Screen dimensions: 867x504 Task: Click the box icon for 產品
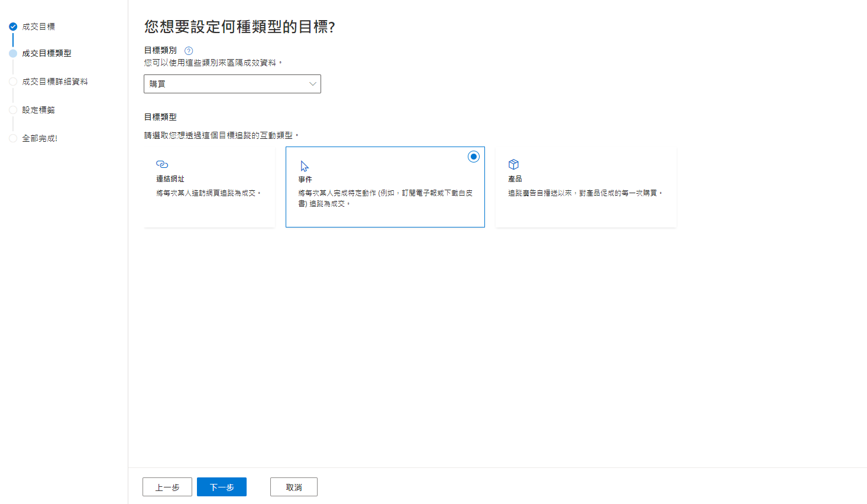(513, 164)
